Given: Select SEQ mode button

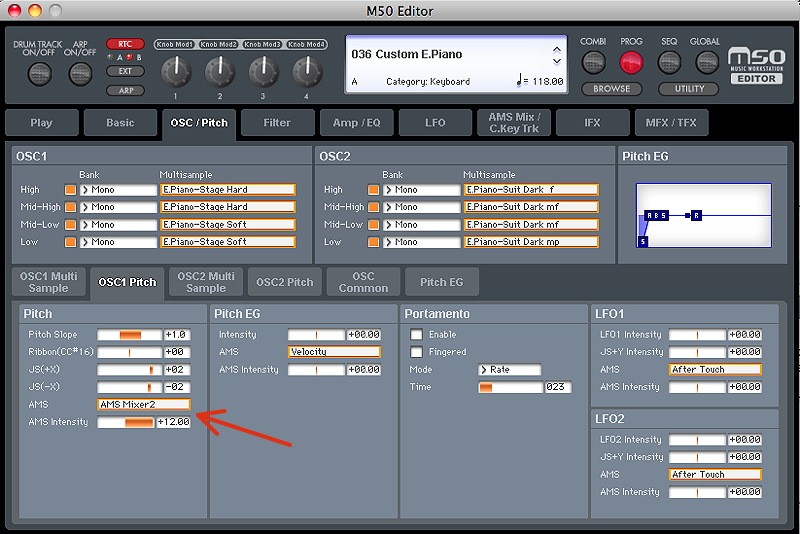Looking at the screenshot, I should pos(669,63).
